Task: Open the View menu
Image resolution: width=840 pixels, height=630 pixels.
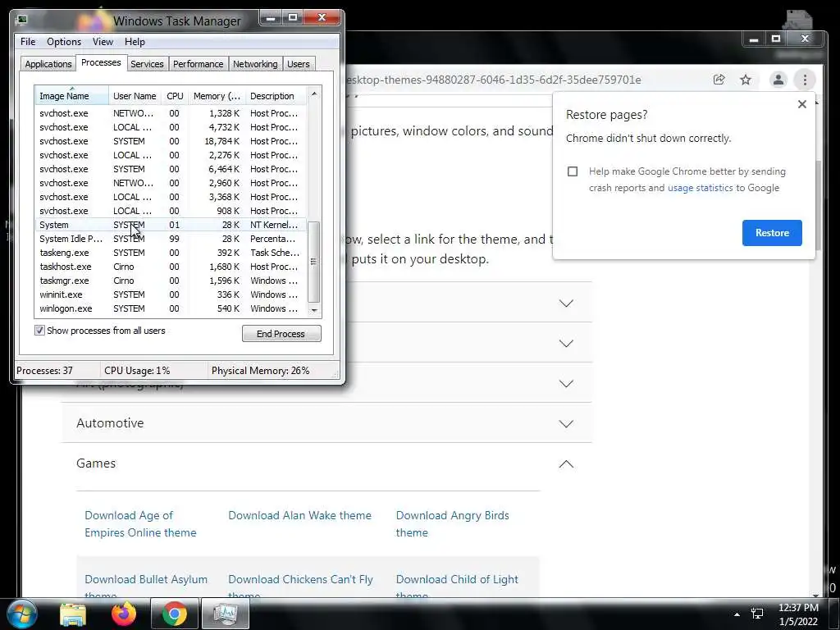Action: [x=103, y=42]
